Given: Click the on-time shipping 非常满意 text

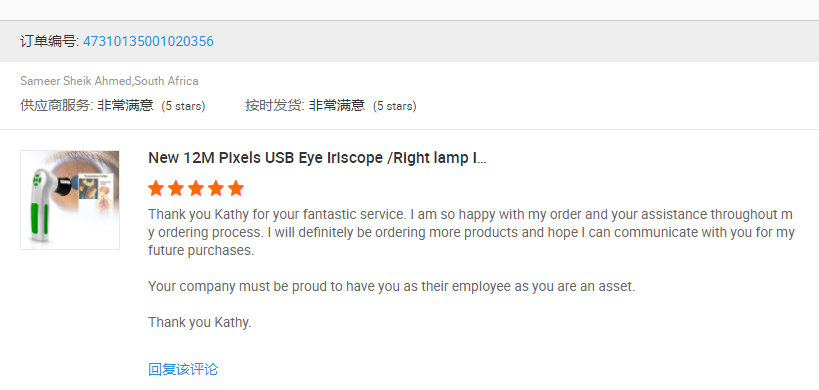Looking at the screenshot, I should click(337, 105).
